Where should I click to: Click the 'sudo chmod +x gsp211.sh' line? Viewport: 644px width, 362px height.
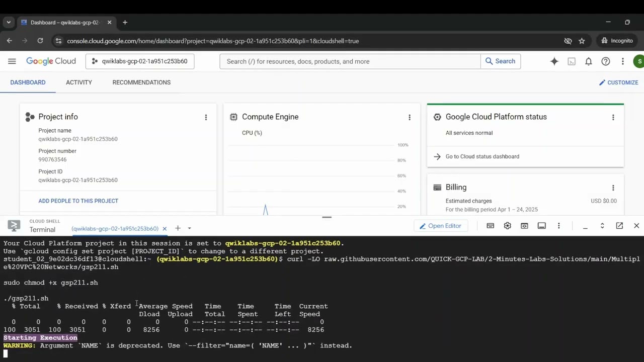point(50,283)
